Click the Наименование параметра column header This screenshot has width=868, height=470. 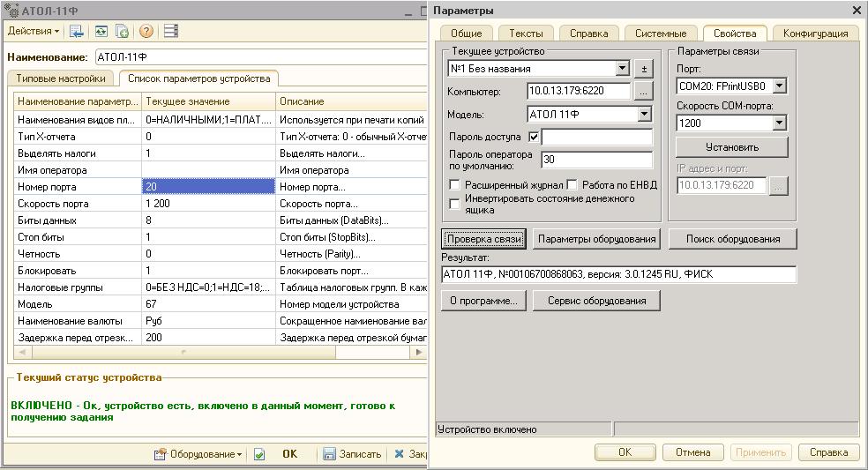coord(78,101)
